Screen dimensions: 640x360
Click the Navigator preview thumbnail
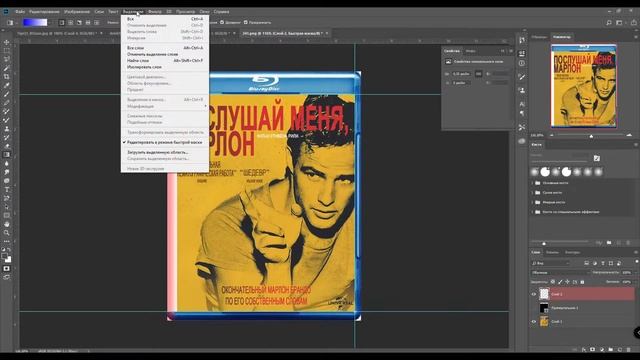pyautogui.click(x=584, y=86)
